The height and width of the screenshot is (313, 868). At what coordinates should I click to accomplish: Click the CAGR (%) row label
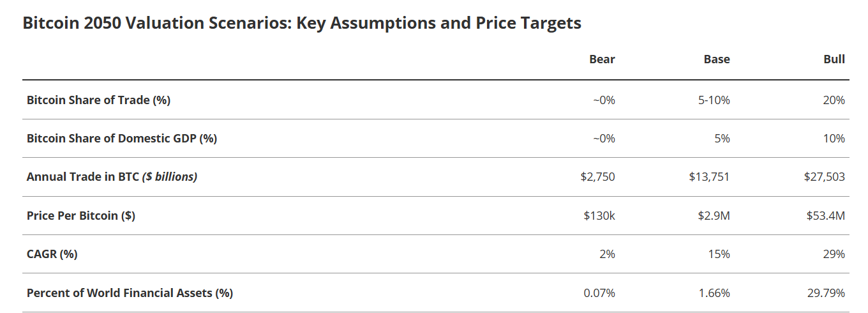tap(52, 254)
